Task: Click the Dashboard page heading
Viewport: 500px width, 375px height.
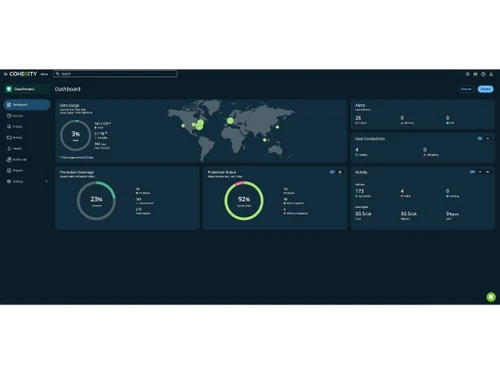Action: [68, 89]
